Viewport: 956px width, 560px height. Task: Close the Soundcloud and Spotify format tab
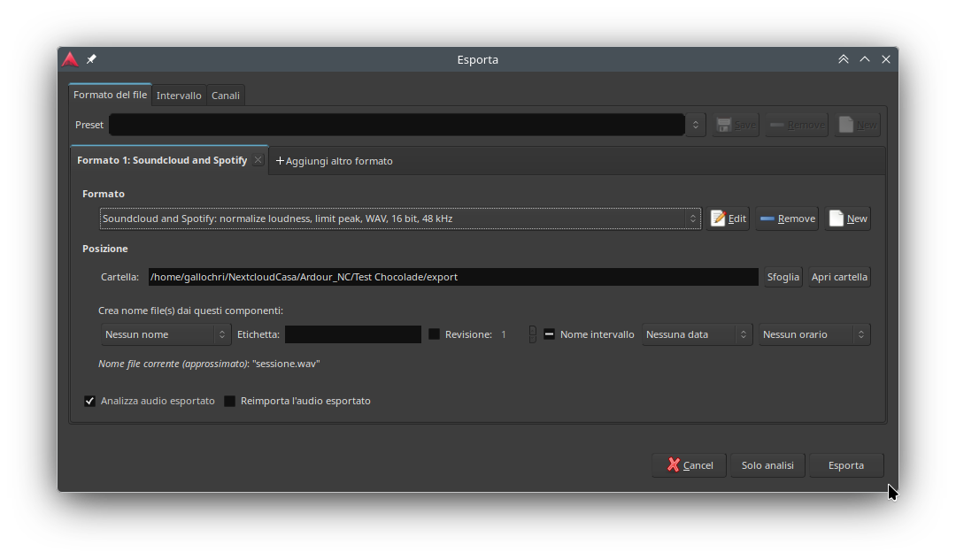258,160
